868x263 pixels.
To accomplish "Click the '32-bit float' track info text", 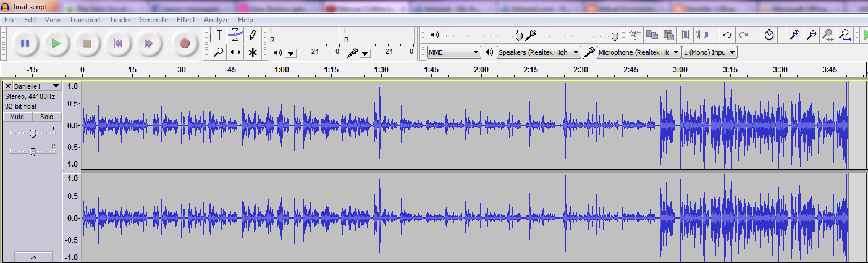I will (21, 106).
